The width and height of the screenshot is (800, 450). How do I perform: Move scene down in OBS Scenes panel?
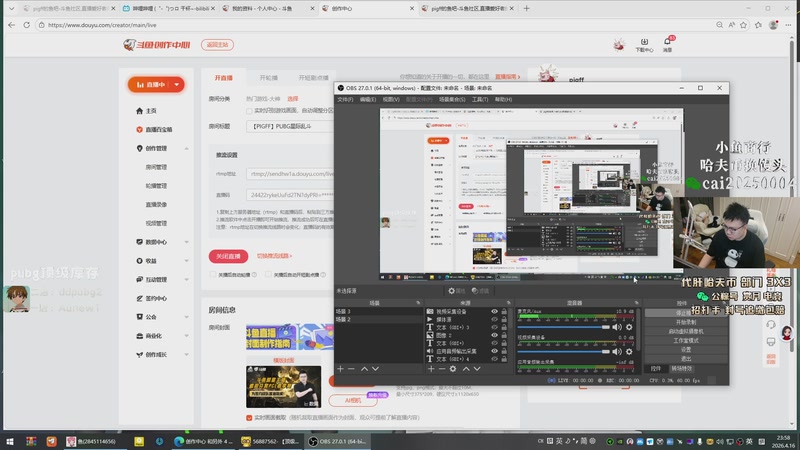pos(376,369)
